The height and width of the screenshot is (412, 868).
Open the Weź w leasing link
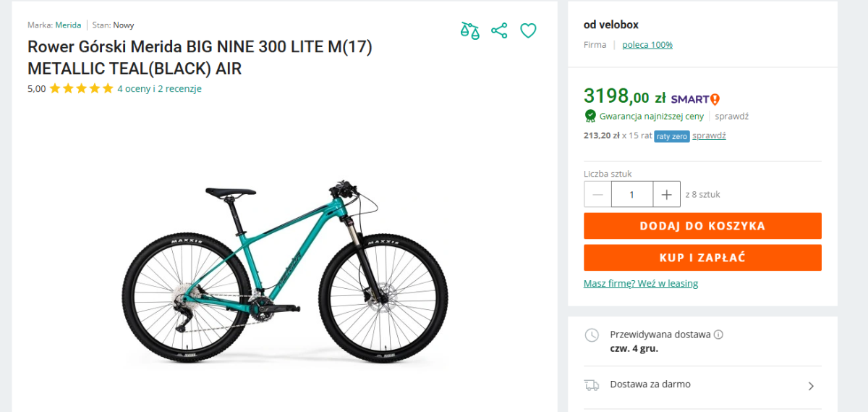click(x=641, y=283)
